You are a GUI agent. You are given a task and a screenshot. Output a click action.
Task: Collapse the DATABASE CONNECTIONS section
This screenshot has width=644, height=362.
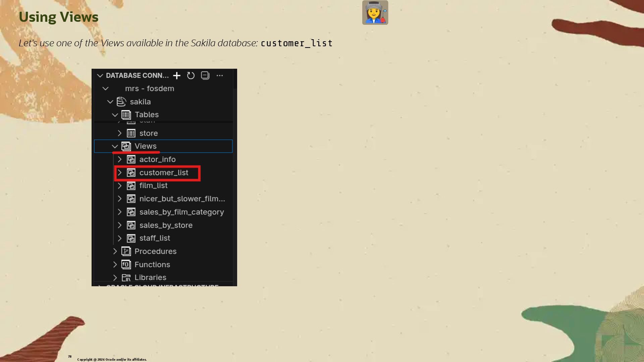coord(100,76)
